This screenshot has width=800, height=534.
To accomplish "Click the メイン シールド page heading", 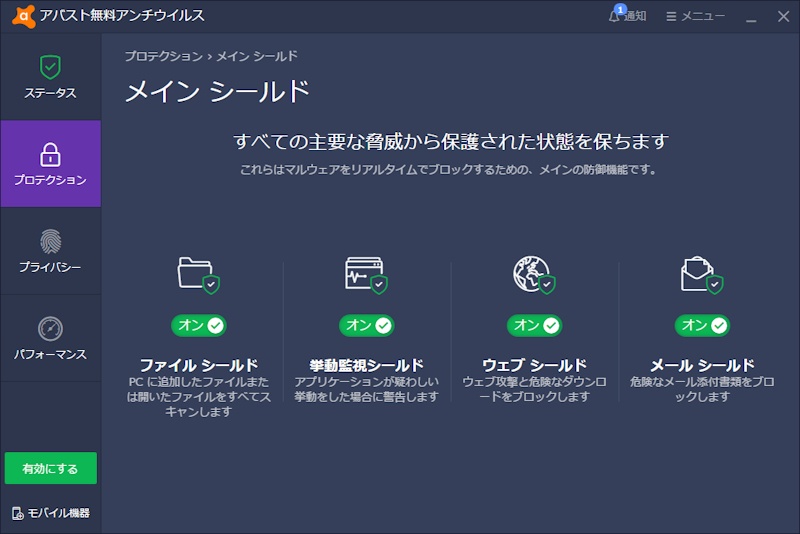I will point(217,92).
